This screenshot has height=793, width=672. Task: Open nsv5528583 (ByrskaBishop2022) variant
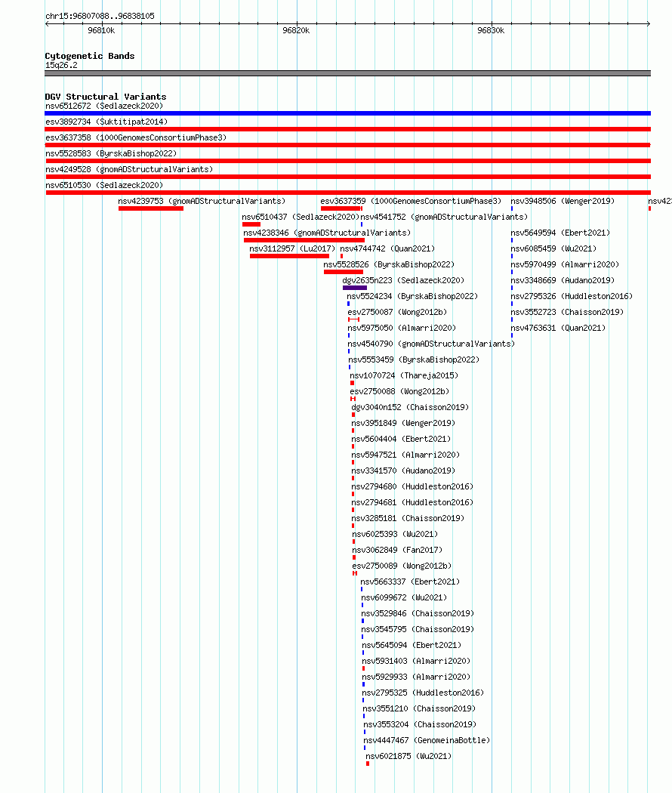point(111,154)
